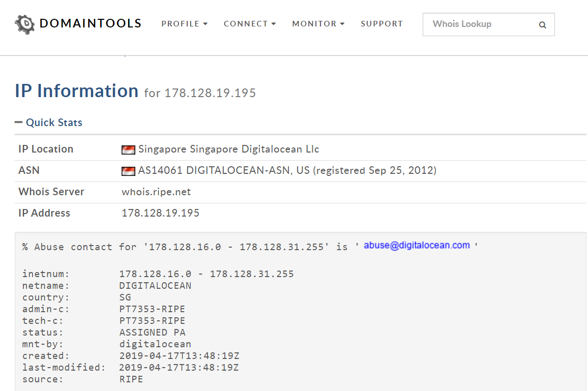This screenshot has width=588, height=391.
Task: Click the netname DIGITALOCEAN value
Action: pos(155,286)
